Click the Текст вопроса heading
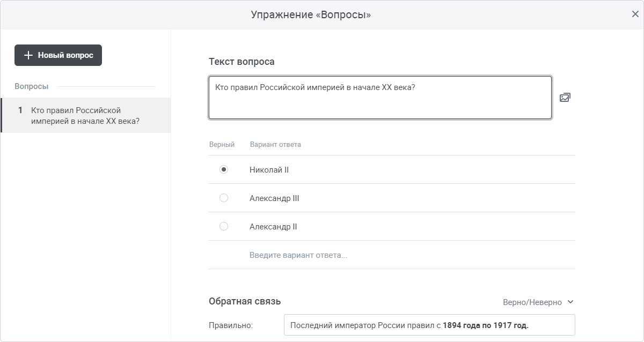The height and width of the screenshot is (342, 644). click(241, 62)
